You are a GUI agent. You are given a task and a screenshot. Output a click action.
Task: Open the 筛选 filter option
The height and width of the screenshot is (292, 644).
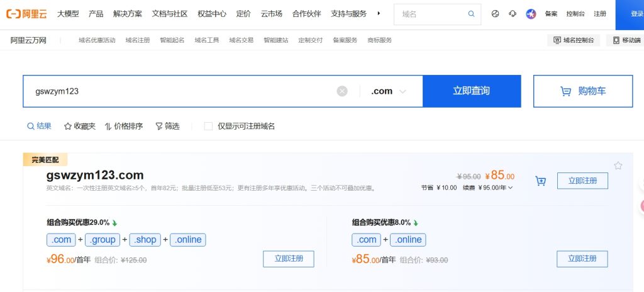click(167, 126)
